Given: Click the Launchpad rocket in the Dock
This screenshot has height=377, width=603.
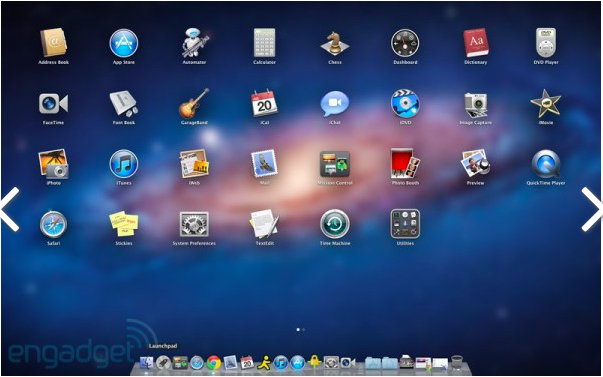Looking at the screenshot, I should (x=163, y=362).
